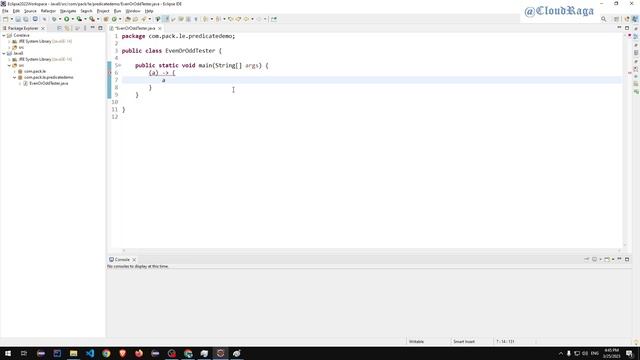Maximize the Package Explorer view
The image size is (640, 360).
tap(100, 28)
